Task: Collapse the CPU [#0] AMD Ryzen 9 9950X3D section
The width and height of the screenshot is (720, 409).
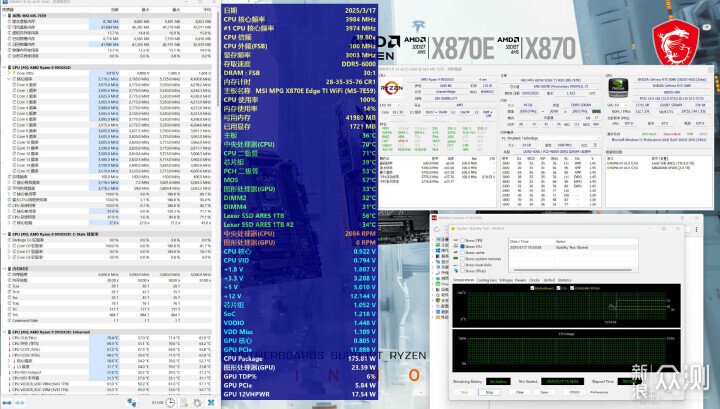Action: pos(4,67)
